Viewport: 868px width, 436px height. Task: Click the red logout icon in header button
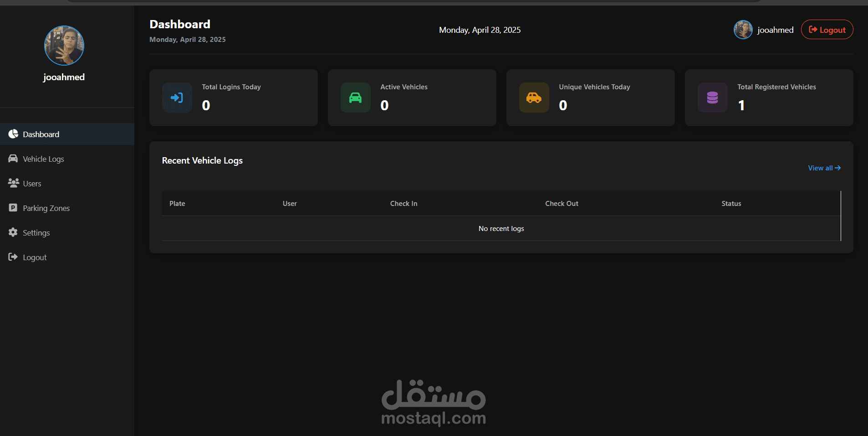coord(813,30)
